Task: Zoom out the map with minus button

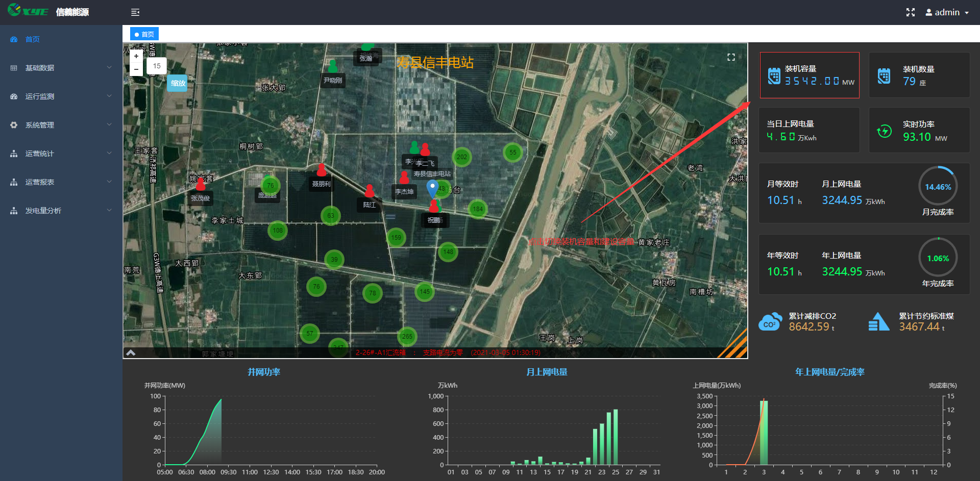Action: (136, 69)
